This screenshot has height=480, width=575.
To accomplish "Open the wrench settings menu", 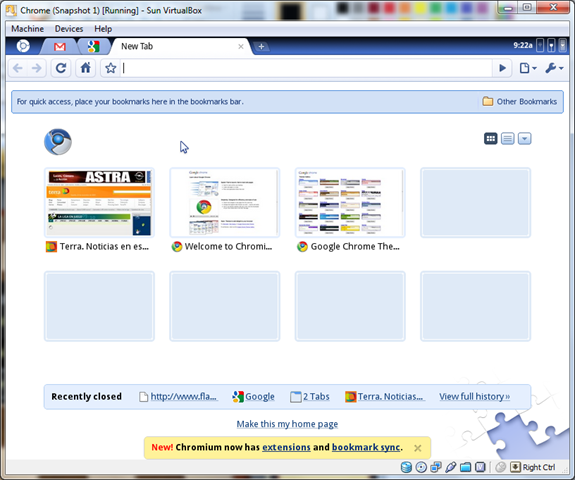I will point(554,68).
